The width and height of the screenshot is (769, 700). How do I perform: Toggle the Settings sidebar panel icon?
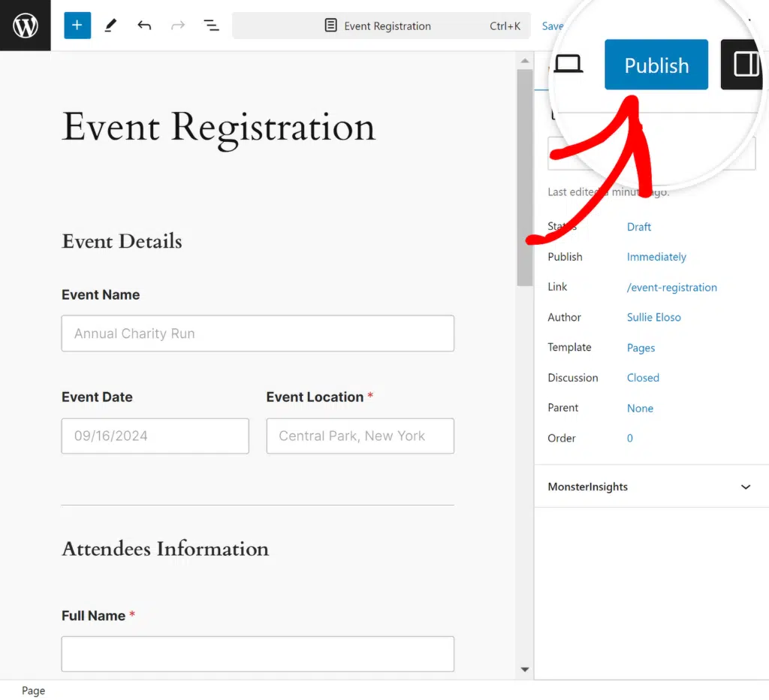click(x=745, y=65)
